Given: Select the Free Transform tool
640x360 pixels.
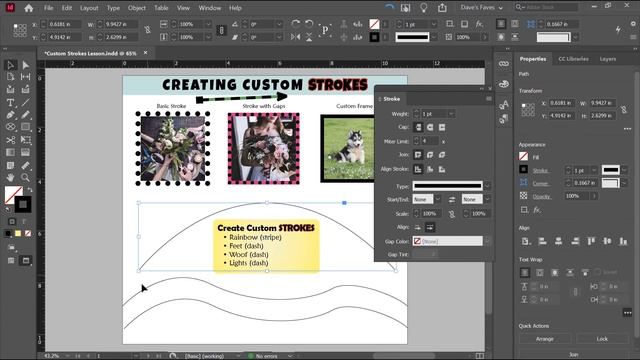Looking at the screenshot, I should [25, 140].
